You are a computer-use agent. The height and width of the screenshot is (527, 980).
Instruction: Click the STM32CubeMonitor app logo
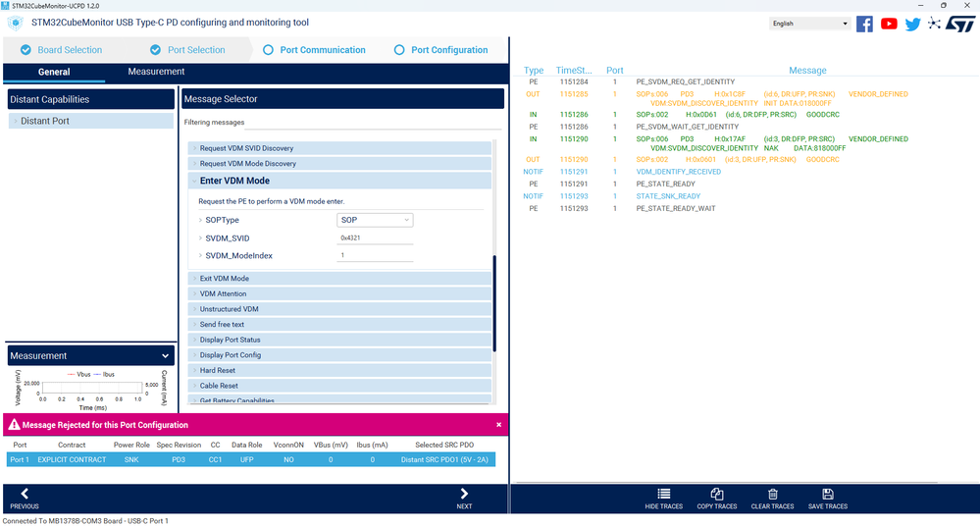pyautogui.click(x=15, y=24)
